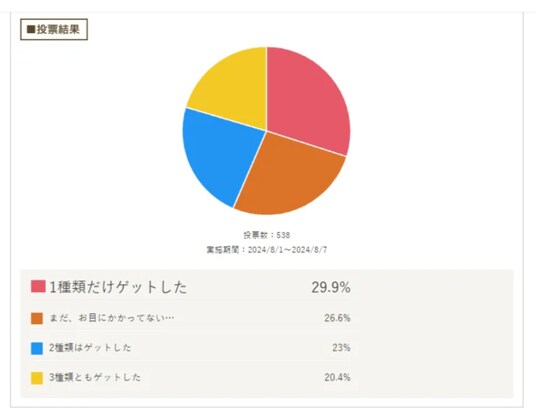Click the orange legend color swatch
This screenshot has height=419, width=536.
37,318
